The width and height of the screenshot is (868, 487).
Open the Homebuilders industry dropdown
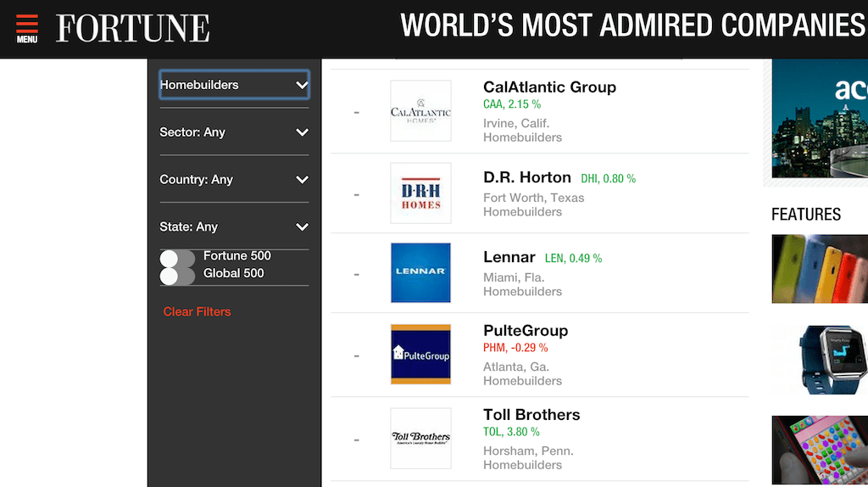pyautogui.click(x=234, y=85)
